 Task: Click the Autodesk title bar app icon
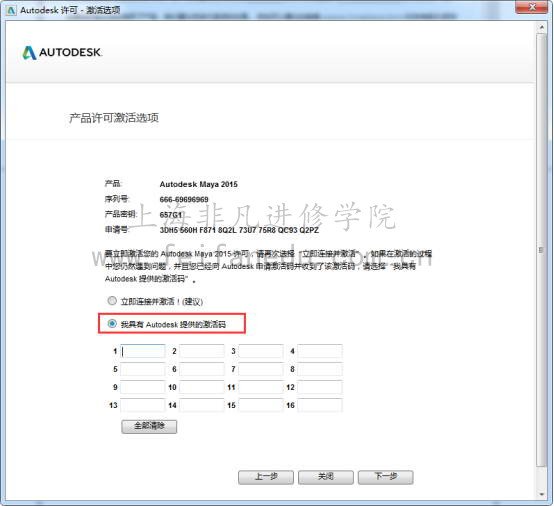point(11,10)
